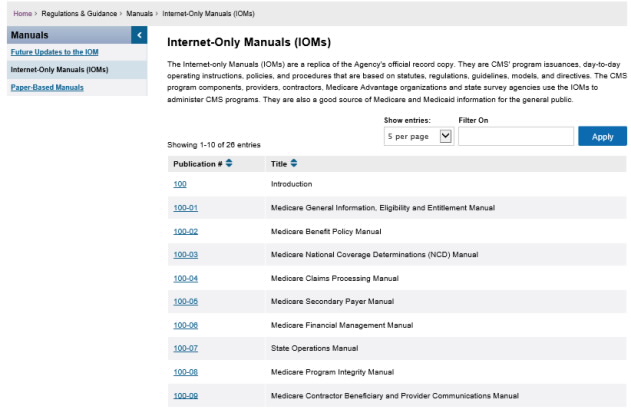The image size is (631, 416).
Task: Sort by Publication # column arrows
Action: (x=229, y=163)
